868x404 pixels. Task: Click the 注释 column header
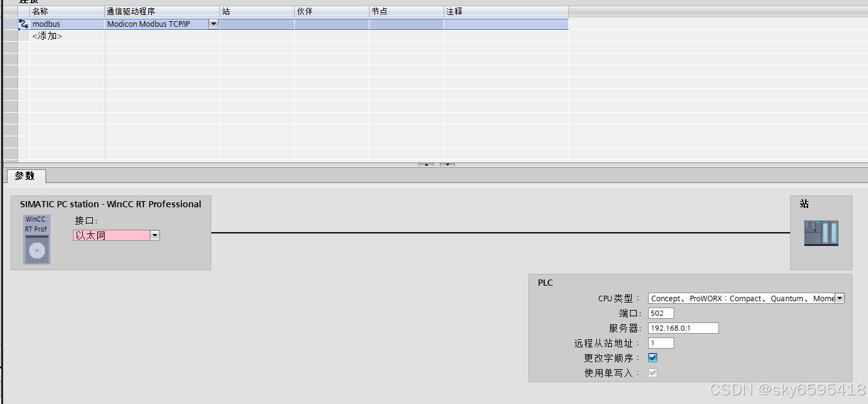click(x=506, y=12)
